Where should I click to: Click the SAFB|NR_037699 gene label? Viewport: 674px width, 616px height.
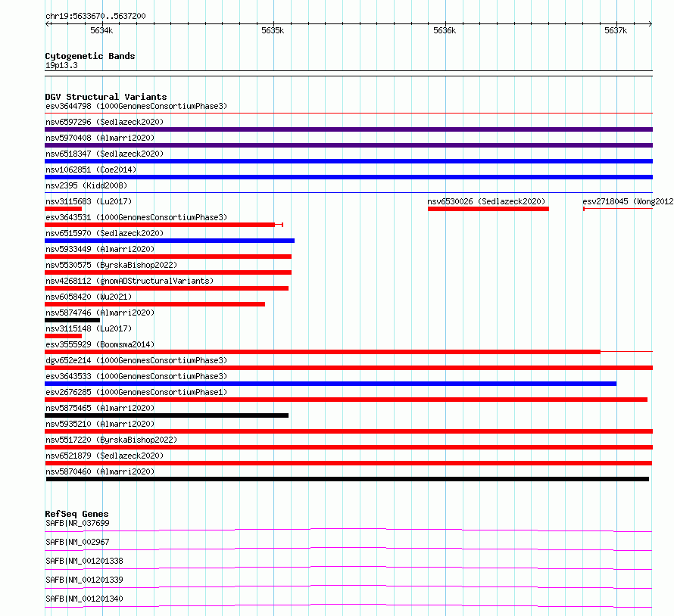[x=77, y=523]
